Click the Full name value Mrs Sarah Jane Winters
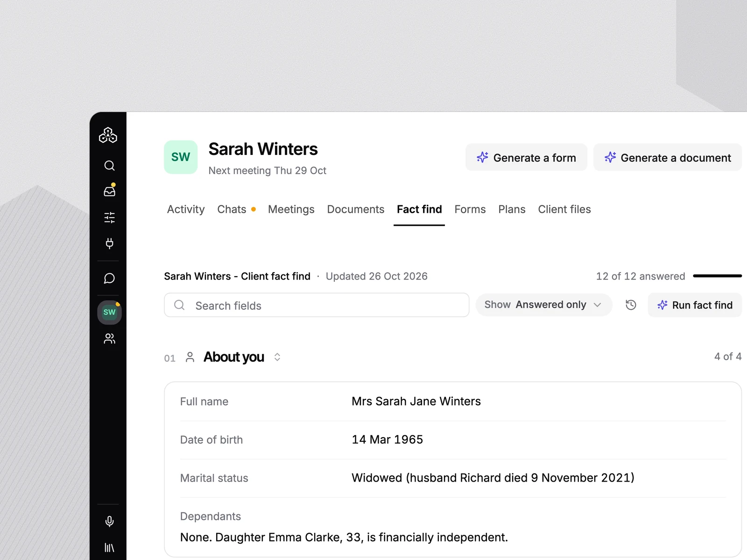 click(416, 401)
